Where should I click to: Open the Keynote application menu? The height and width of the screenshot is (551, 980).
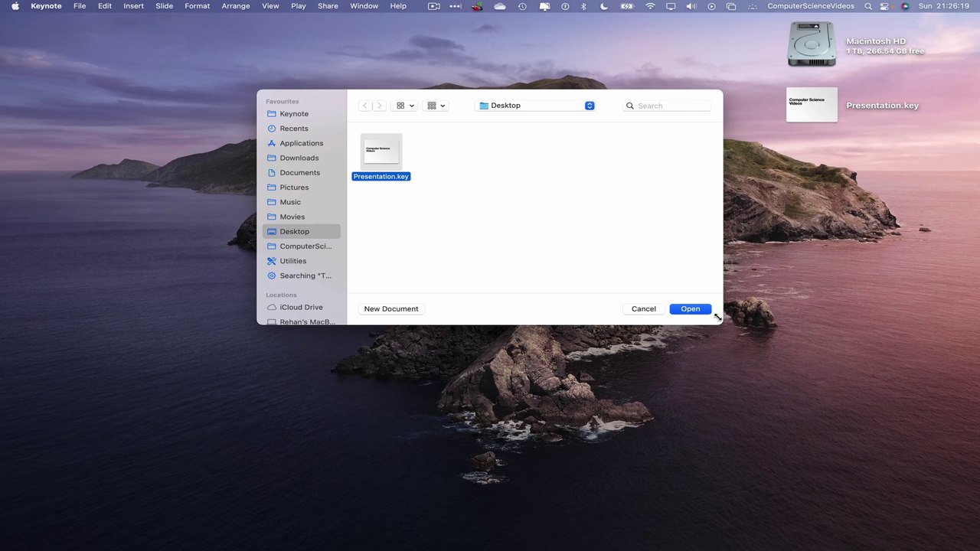click(x=46, y=6)
